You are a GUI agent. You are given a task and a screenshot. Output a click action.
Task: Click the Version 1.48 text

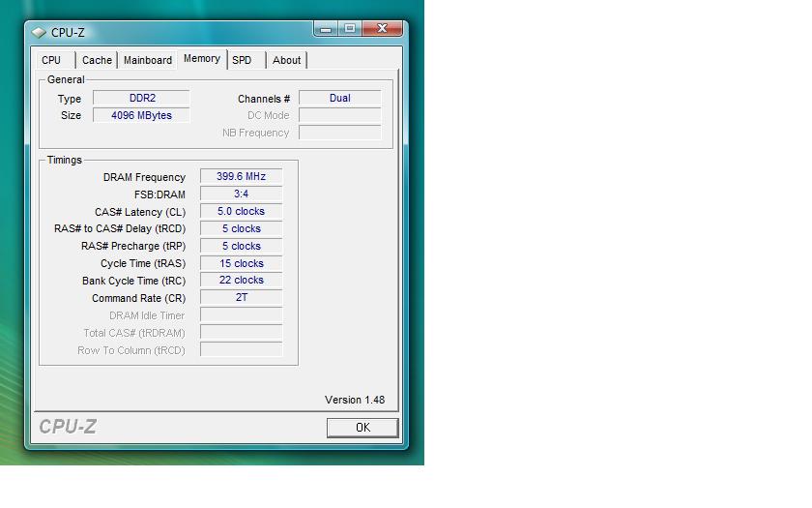click(355, 400)
